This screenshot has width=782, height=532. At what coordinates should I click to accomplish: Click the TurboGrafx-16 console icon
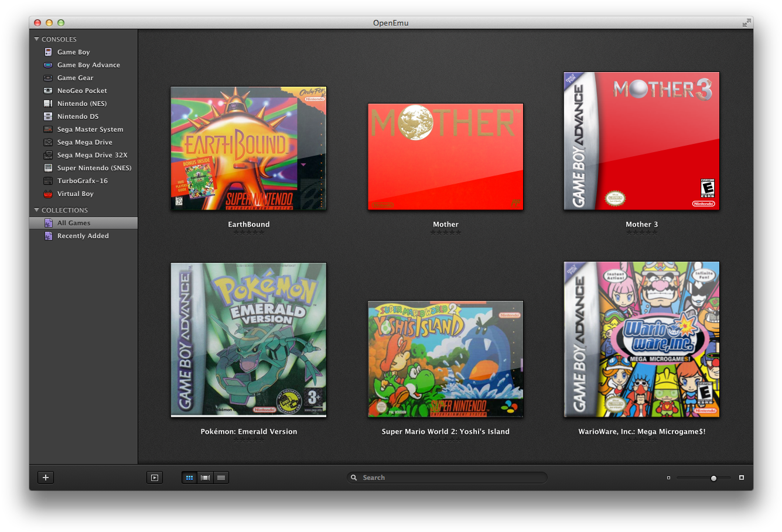(48, 181)
